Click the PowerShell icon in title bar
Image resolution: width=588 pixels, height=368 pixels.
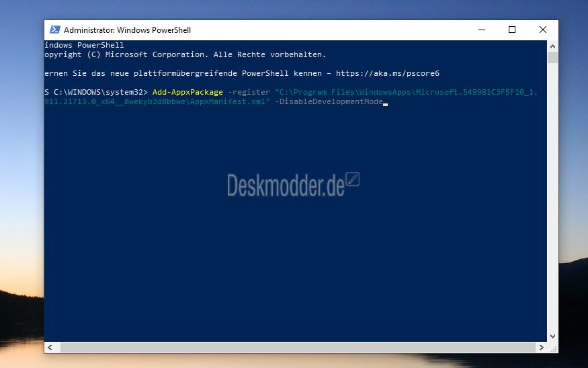click(x=54, y=30)
